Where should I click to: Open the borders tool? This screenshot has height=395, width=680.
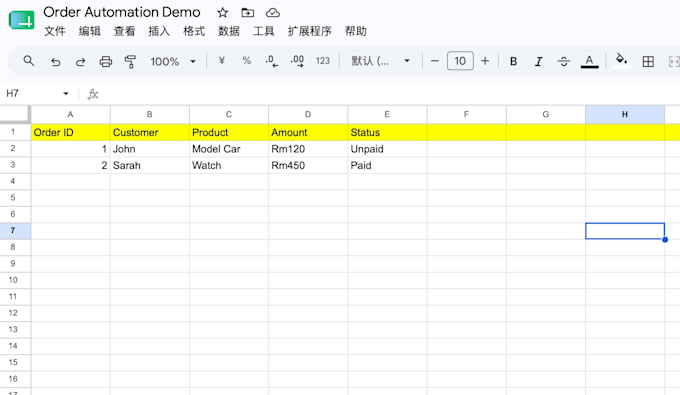(x=648, y=62)
